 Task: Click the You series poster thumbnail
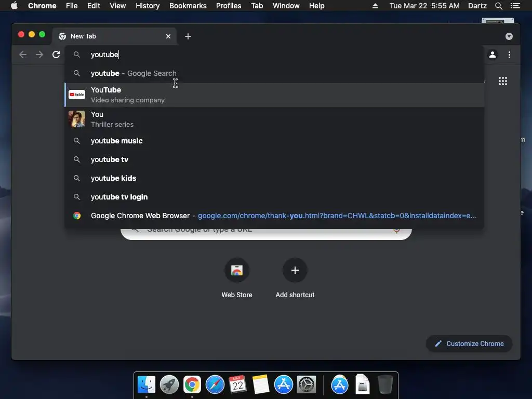[x=77, y=119]
